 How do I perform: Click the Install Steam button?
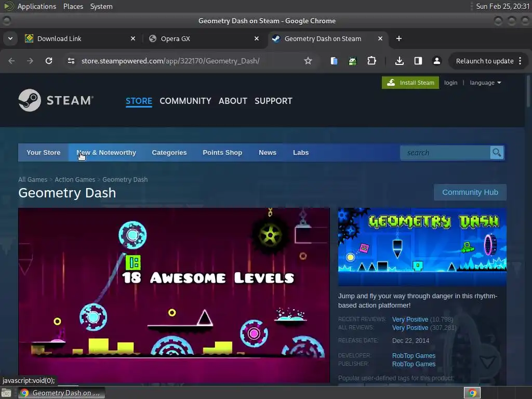(410, 83)
